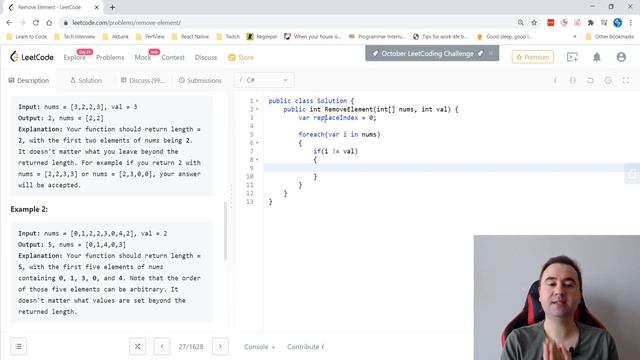Click the 'replaceIndex' variable in code
Image resolution: width=640 pixels, height=360 pixels.
pyautogui.click(x=336, y=118)
